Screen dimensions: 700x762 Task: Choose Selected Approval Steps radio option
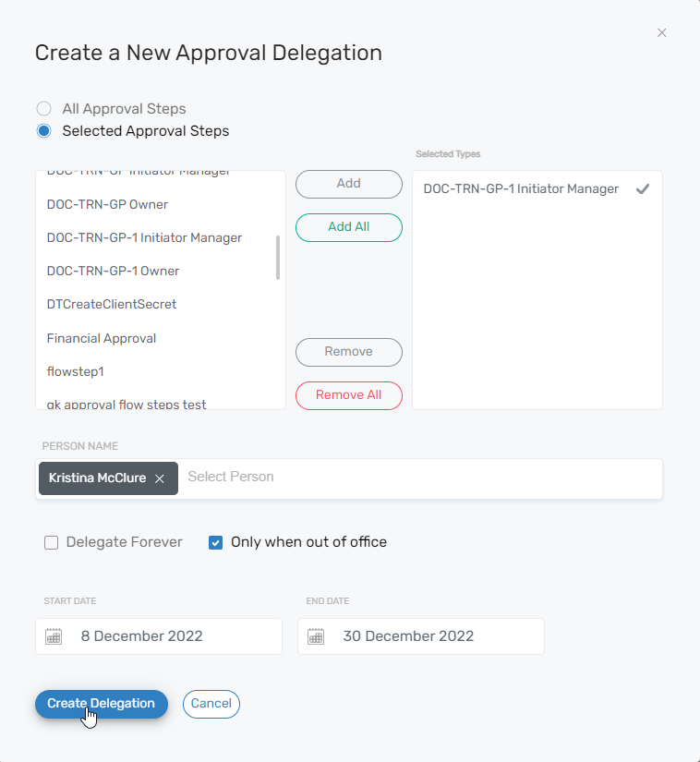(x=43, y=131)
